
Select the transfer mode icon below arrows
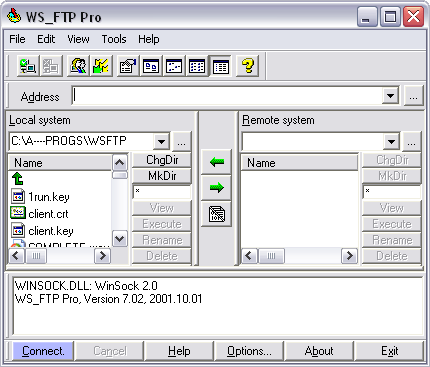217,214
